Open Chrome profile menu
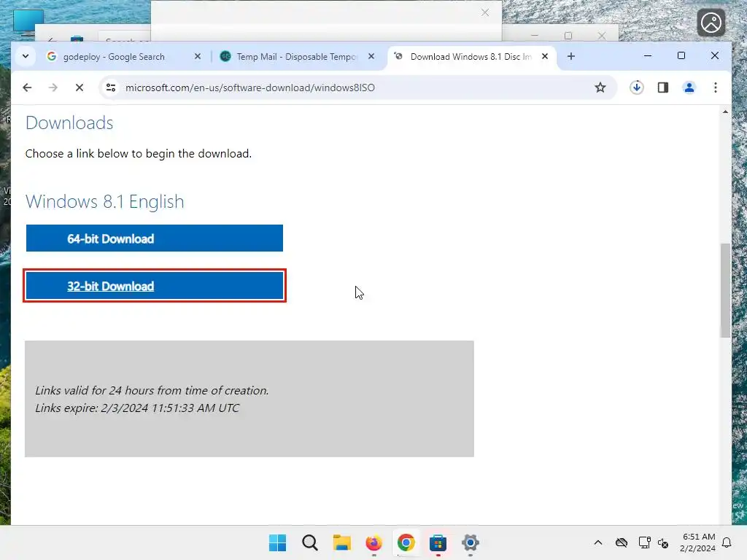Image resolution: width=747 pixels, height=560 pixels. 689,87
